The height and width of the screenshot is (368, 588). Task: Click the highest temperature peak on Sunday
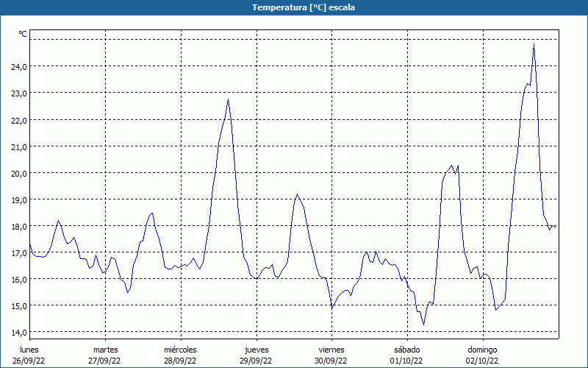pyautogui.click(x=534, y=44)
